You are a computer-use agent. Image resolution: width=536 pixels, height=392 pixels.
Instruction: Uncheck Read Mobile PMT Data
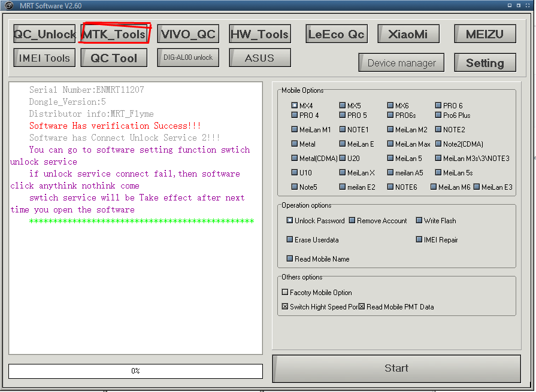click(x=361, y=306)
